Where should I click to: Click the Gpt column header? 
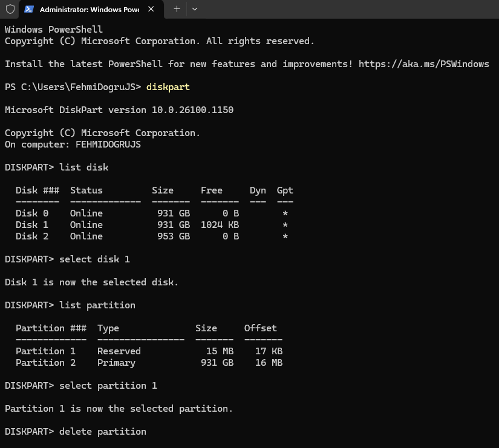pos(285,190)
